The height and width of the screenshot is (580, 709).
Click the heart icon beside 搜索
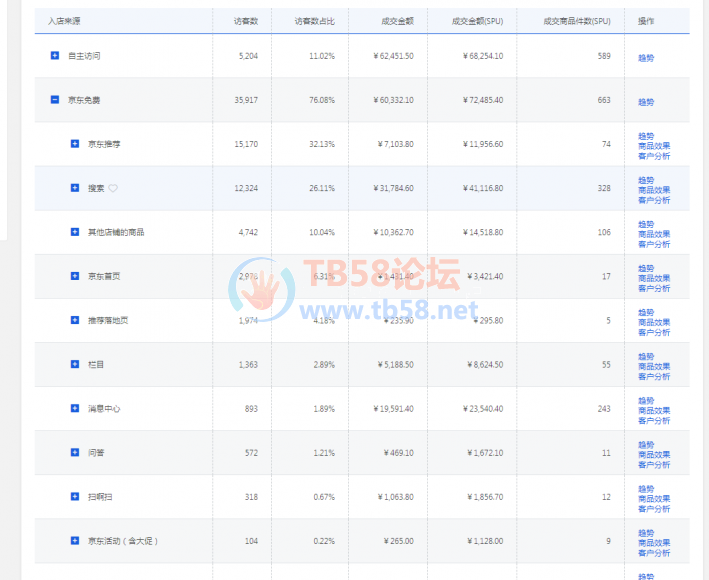pos(113,188)
